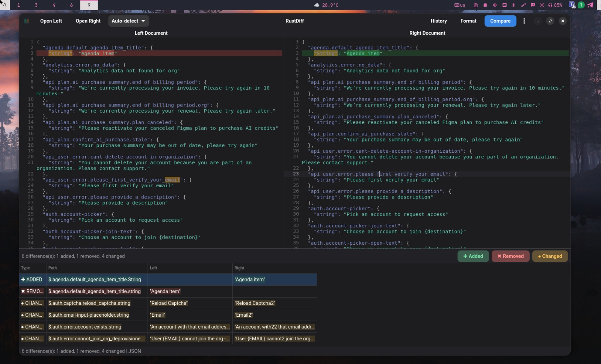The height and width of the screenshot is (364, 601).
Task: Switch to active workspace 9
Action: [x=89, y=5]
